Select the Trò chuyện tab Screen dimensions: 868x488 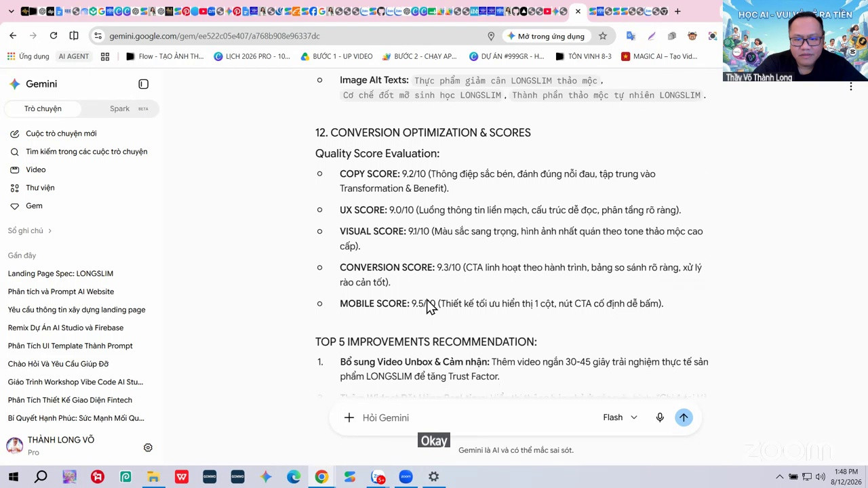(x=43, y=108)
